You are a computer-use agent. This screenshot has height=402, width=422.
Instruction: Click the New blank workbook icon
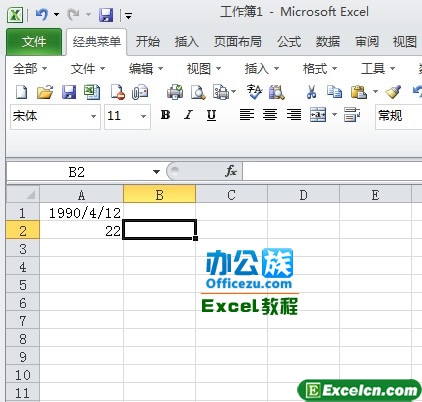click(22, 92)
